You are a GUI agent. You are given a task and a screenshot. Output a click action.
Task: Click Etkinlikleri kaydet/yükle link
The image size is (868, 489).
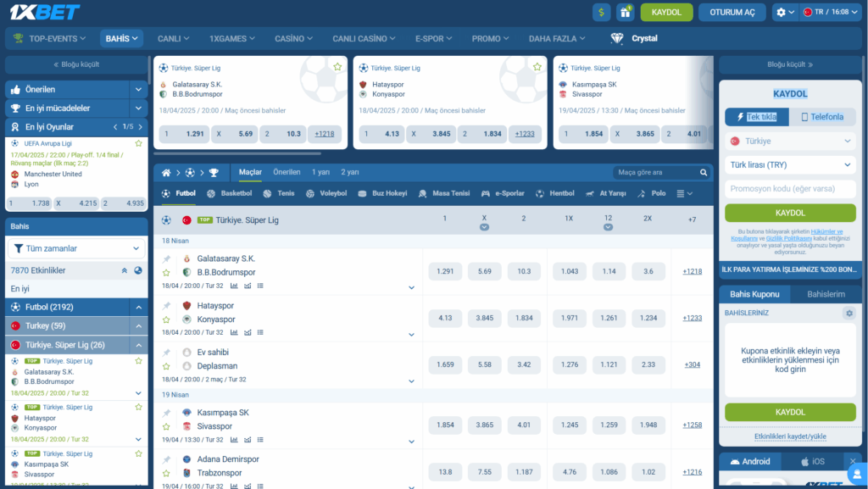(x=790, y=436)
